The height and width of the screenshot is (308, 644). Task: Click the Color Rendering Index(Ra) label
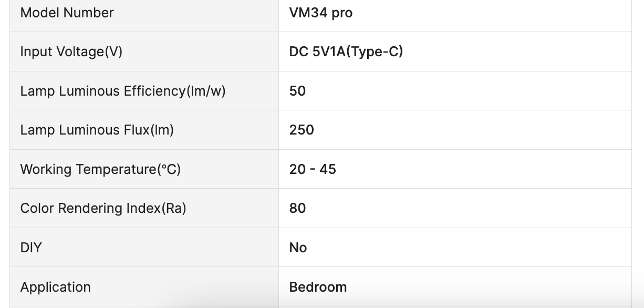[x=103, y=208]
